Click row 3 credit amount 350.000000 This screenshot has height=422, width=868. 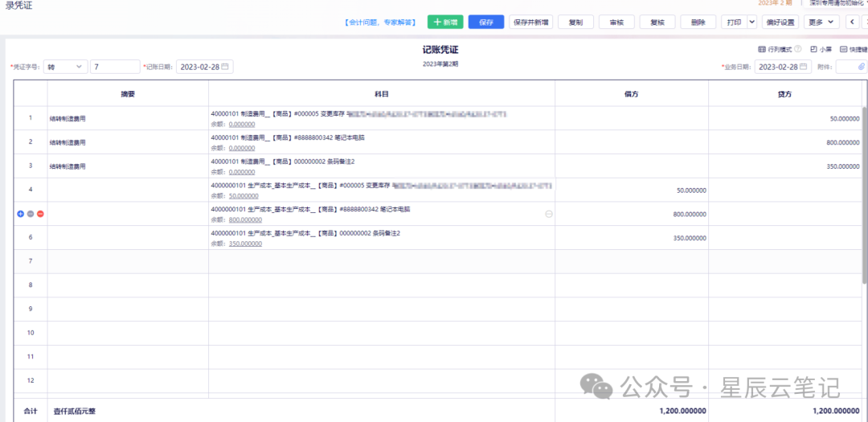point(843,166)
